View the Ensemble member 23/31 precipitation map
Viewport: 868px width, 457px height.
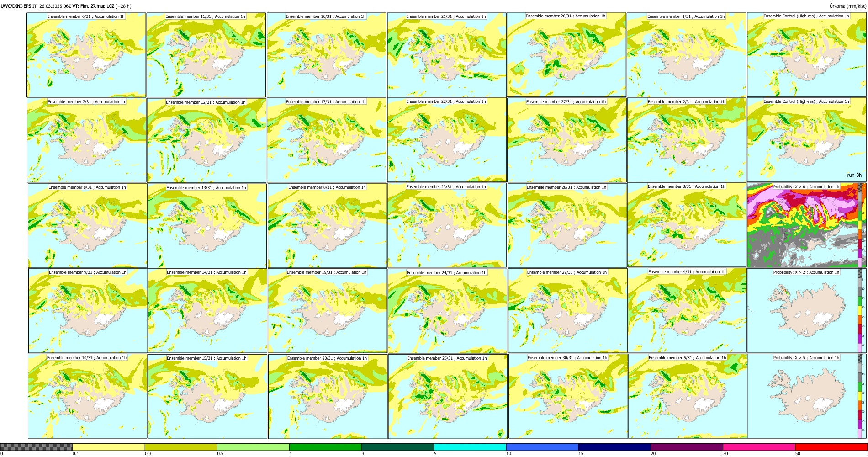[447, 225]
